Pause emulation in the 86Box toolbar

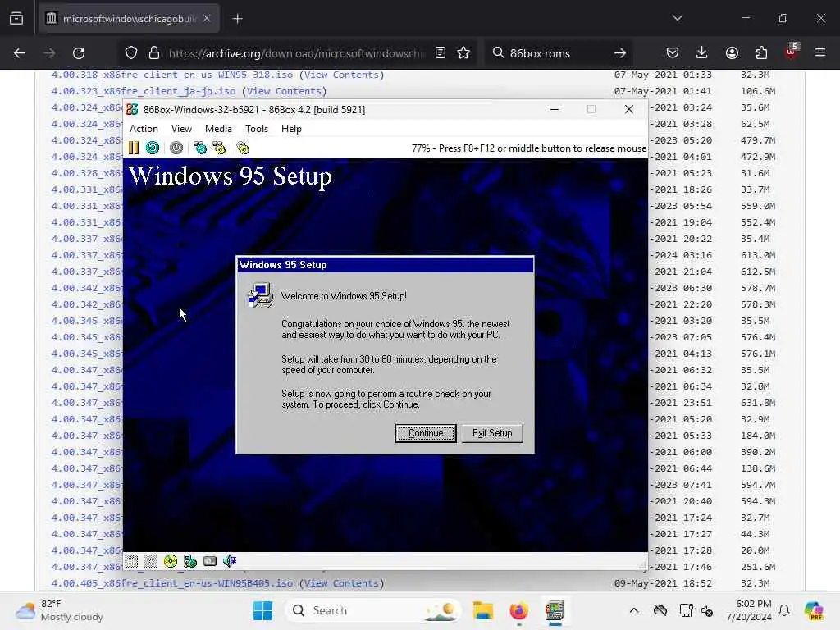(x=134, y=148)
